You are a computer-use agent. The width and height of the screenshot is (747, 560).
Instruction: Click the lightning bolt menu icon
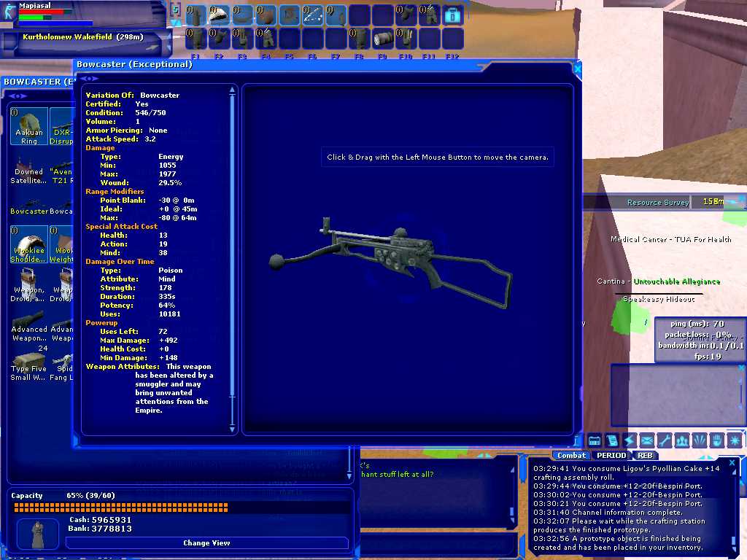click(630, 440)
